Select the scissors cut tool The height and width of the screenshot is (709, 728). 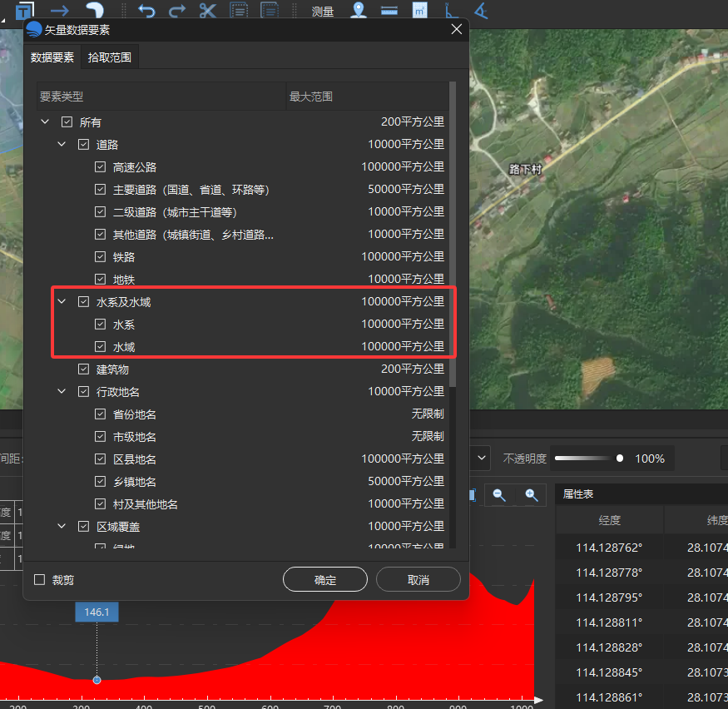click(x=207, y=10)
